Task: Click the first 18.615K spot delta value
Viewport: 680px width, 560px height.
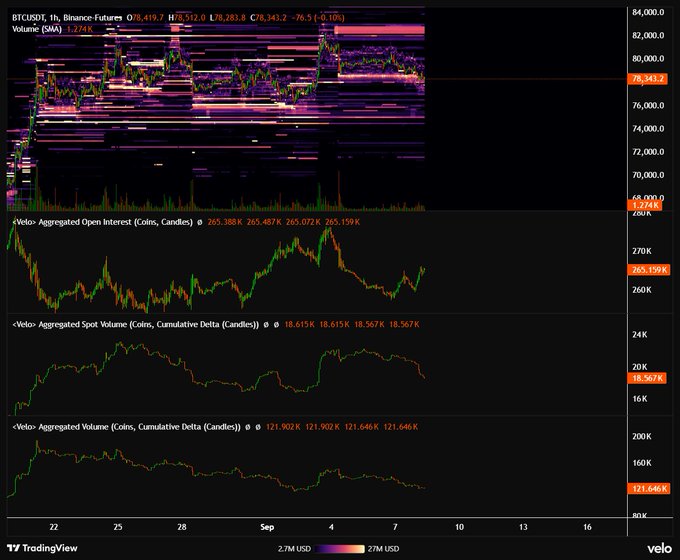Action: [299, 324]
